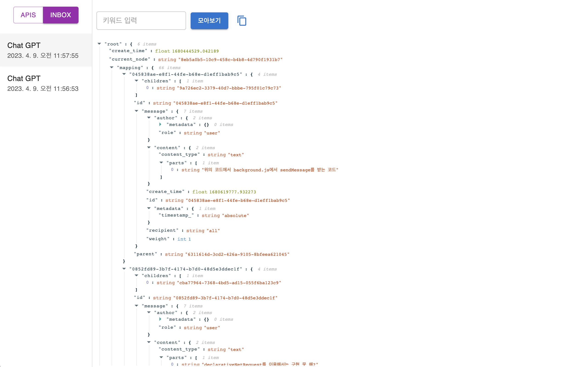This screenshot has width=588, height=367.
Task: Collapse "metadata" object containing timestamp_
Action: [x=149, y=208]
